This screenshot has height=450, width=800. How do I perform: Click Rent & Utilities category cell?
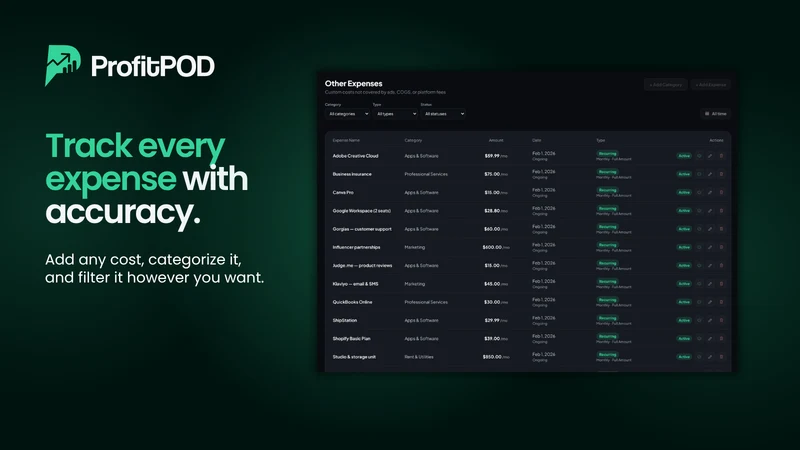click(419, 357)
